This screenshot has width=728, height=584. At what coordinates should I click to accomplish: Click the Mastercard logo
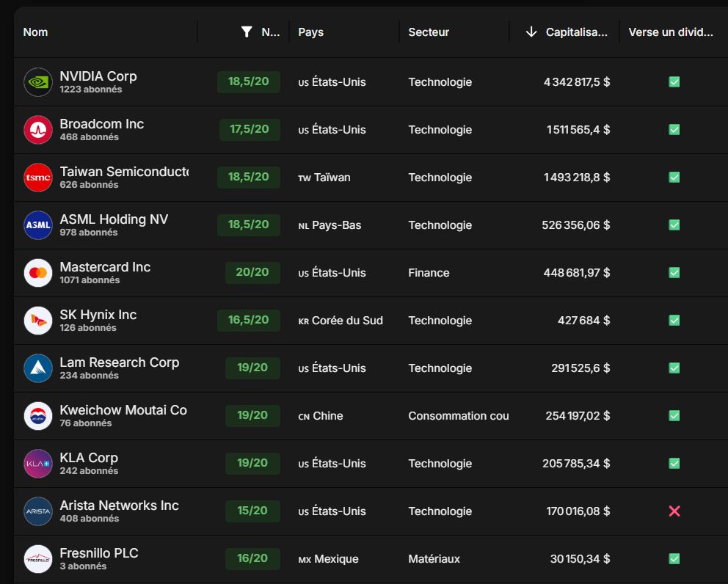point(38,273)
